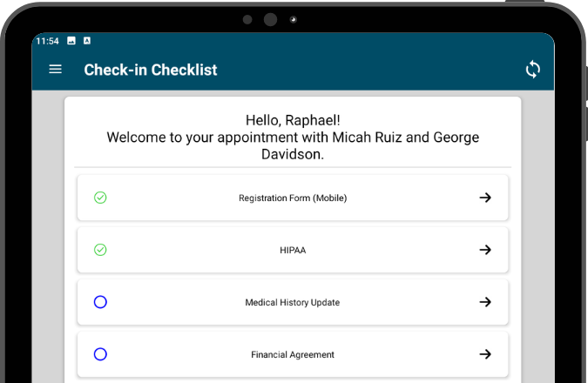Open Registration Form using its right arrow

485,198
